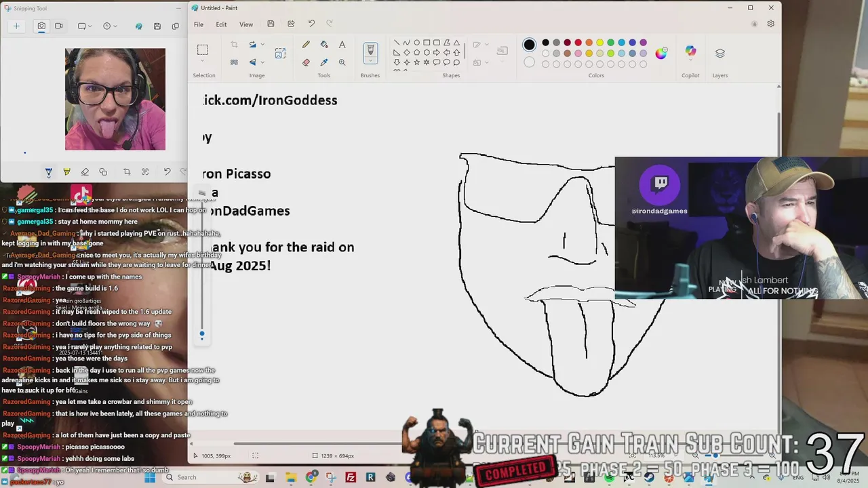Switch Snipping Tool to video record mode
This screenshot has width=868, height=488.
(x=59, y=26)
